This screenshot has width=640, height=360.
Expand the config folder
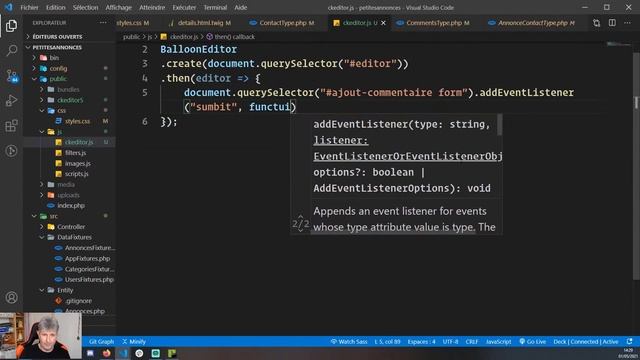tap(58, 69)
